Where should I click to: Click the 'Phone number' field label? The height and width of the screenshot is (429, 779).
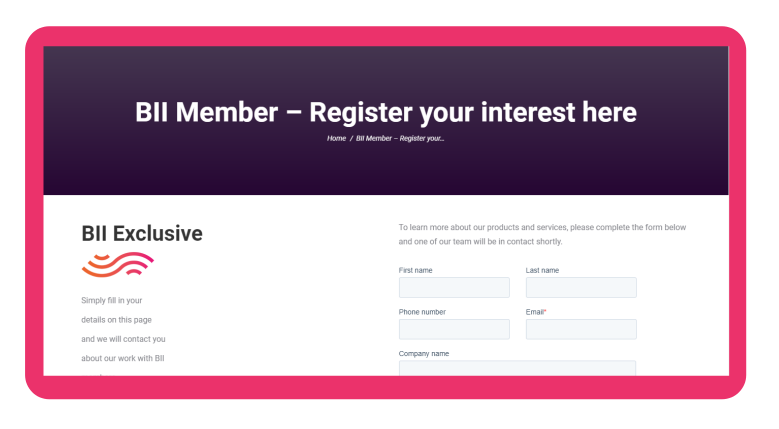(x=422, y=312)
